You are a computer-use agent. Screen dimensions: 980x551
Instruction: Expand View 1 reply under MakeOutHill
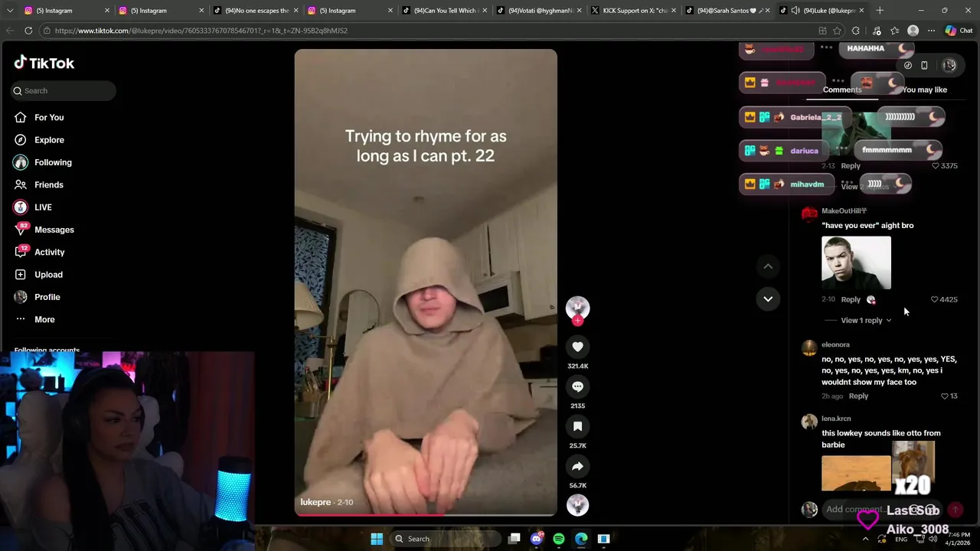tap(866, 320)
